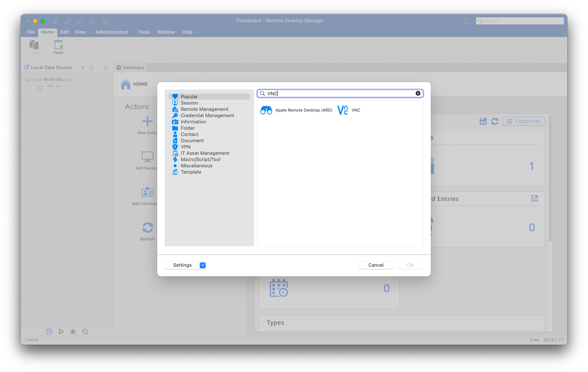Open the Help menu
Screen dimensions: 588x372
point(187,32)
